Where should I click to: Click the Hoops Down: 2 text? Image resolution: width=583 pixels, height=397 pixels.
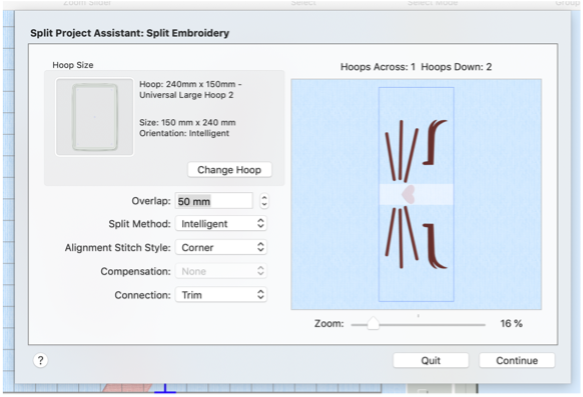456,67
